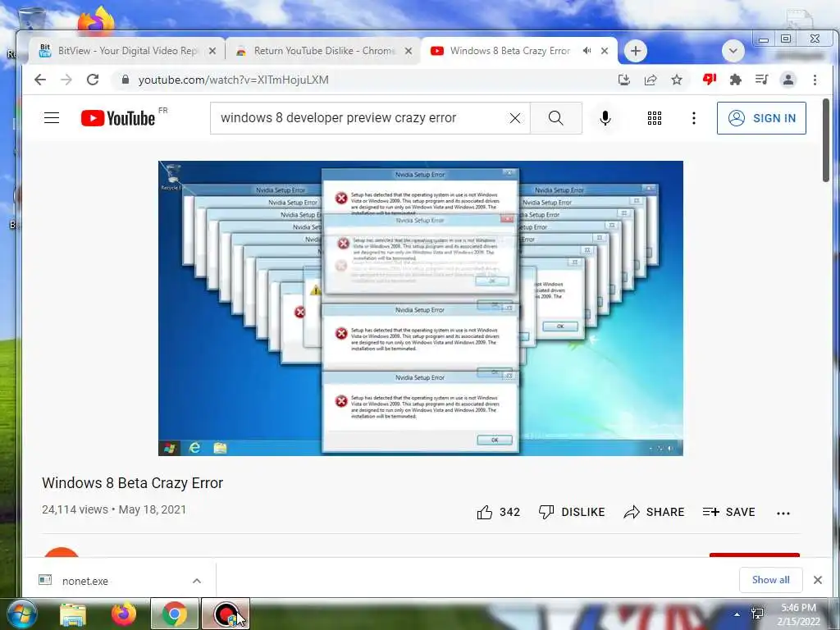Show hidden system tray icons
840x630 pixels.
737,614
